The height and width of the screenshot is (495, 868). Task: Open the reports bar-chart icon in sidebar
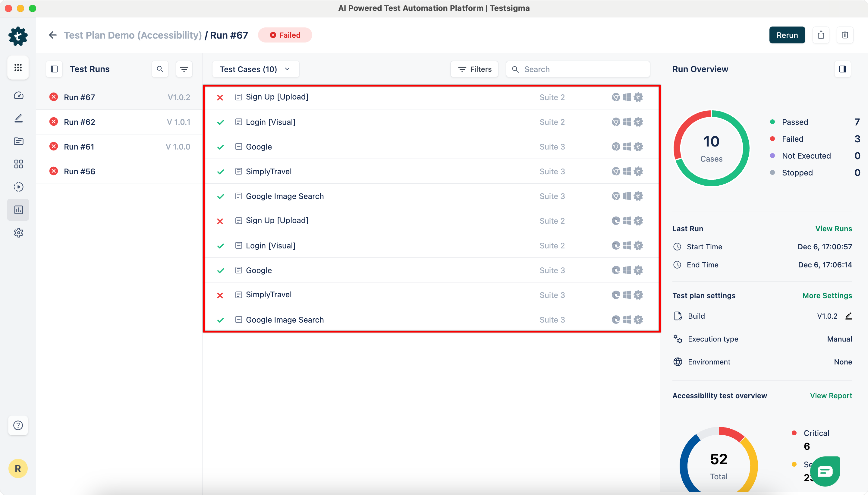point(18,210)
